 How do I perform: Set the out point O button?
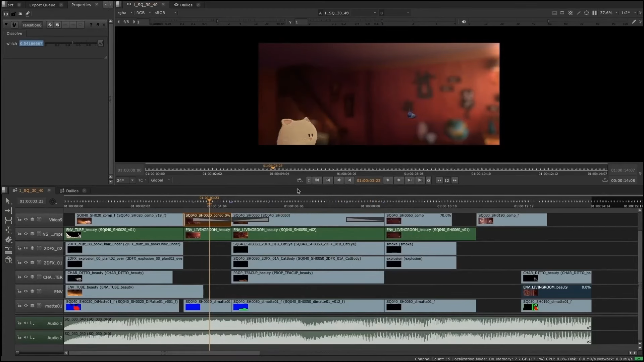428,180
